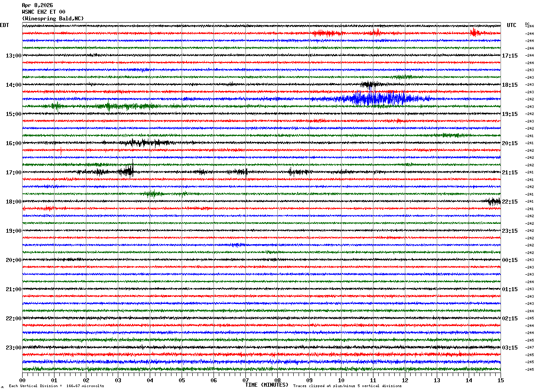Select the 16:00 EDT row label
The image size is (536, 392).
pyautogui.click(x=13, y=143)
